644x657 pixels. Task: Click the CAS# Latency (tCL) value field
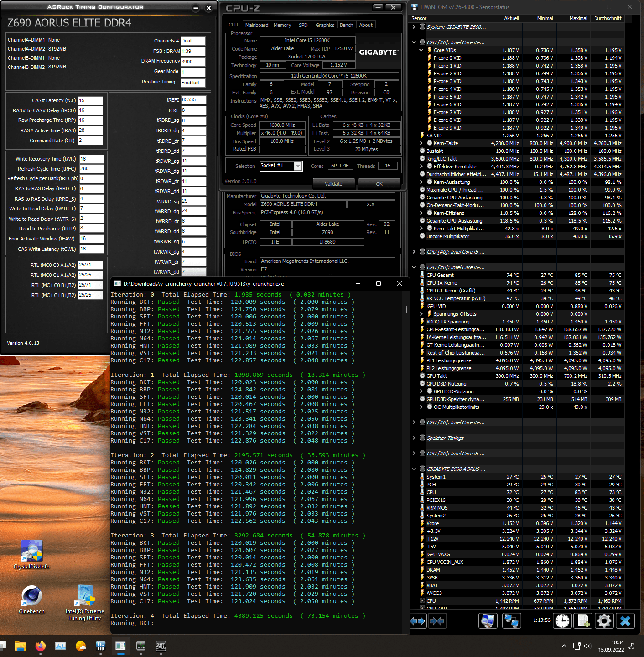coord(90,100)
